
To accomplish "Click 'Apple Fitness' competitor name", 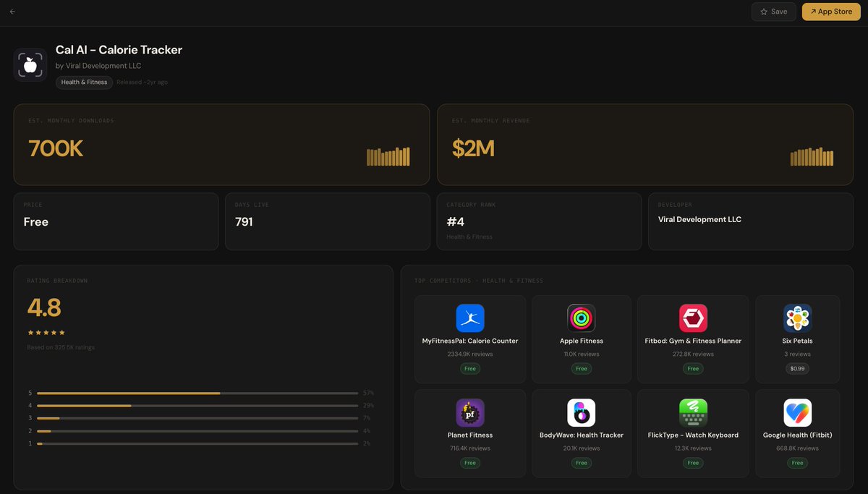I will point(582,341).
